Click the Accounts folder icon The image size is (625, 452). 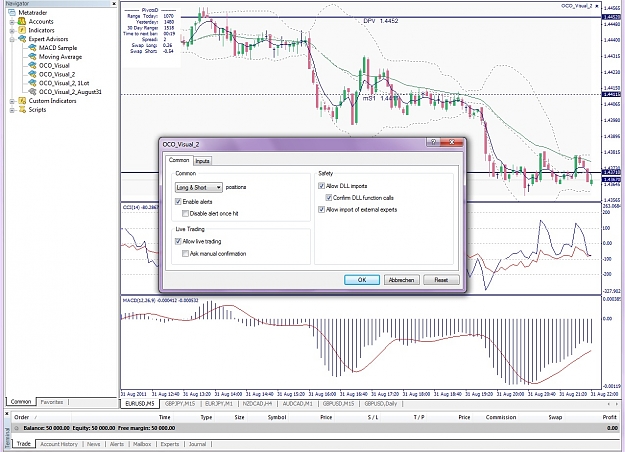click(x=22, y=22)
